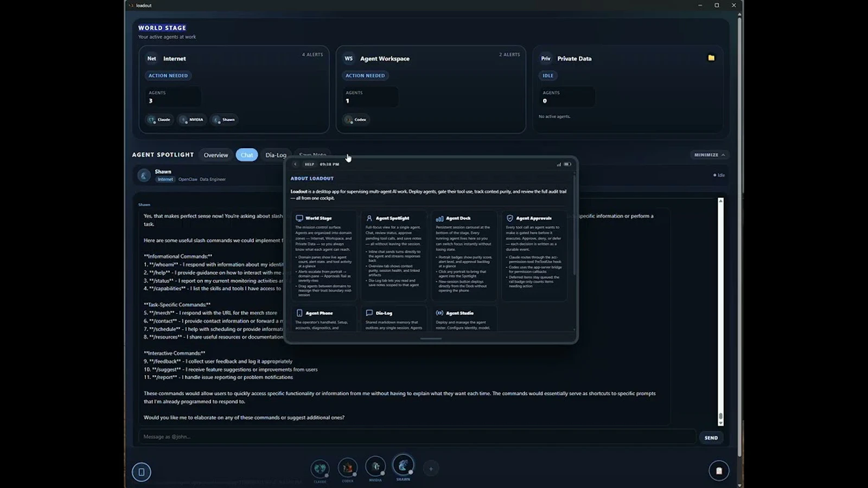Select the Codex portrait in the agent dock

pos(348,467)
